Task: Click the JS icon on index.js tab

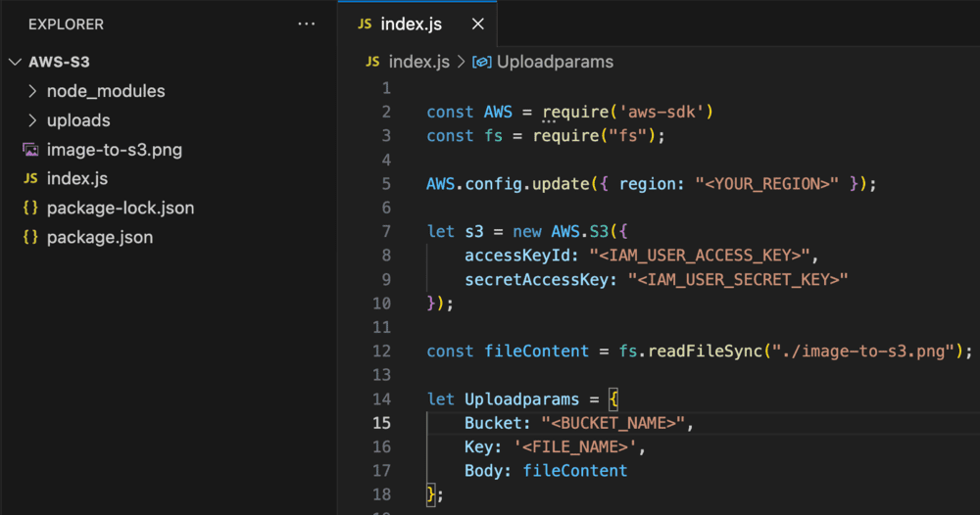Action: click(365, 24)
